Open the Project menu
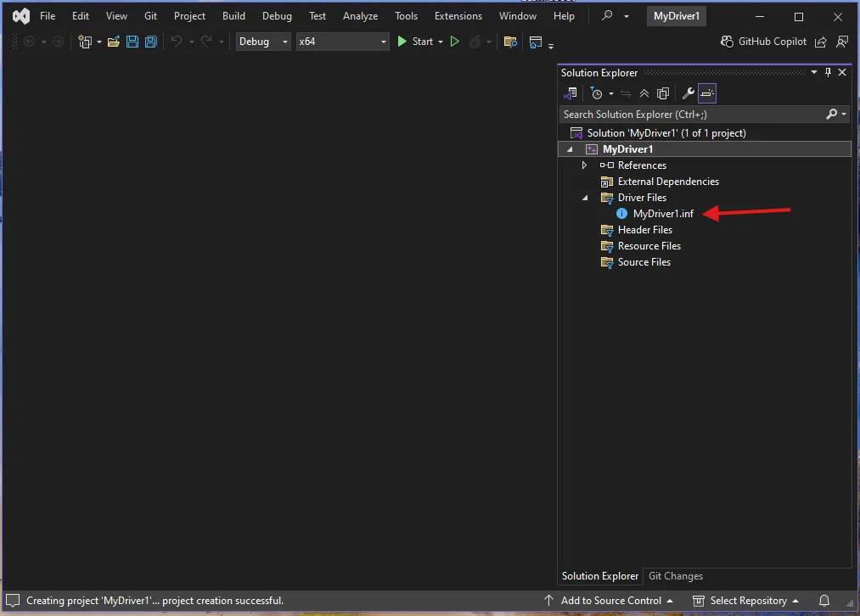Screen dimensions: 860x616 189,16
